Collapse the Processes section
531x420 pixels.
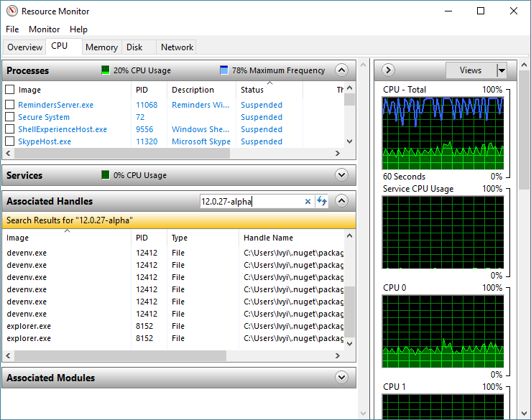click(x=341, y=70)
